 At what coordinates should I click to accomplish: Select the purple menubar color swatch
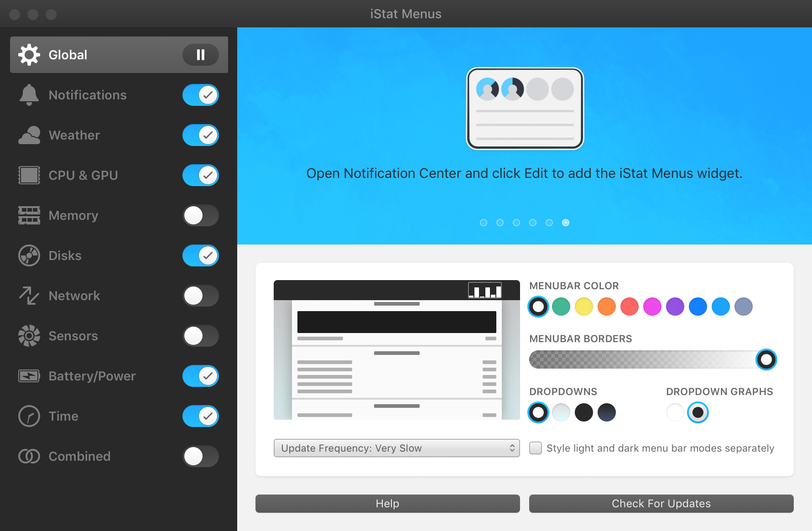[x=675, y=307]
